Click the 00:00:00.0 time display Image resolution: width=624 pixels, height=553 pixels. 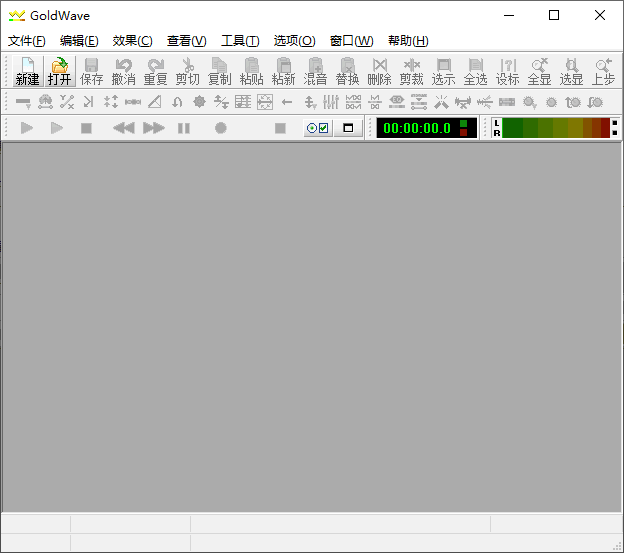point(417,128)
